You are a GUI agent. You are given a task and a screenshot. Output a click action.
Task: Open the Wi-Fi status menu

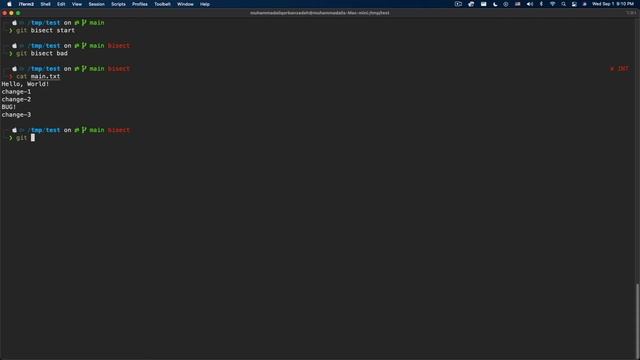(x=552, y=4)
